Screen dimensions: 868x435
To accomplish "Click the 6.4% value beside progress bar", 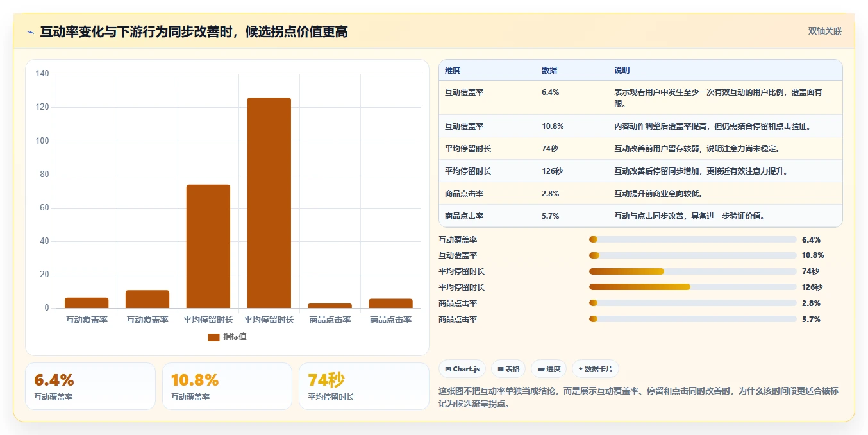I will pos(811,240).
